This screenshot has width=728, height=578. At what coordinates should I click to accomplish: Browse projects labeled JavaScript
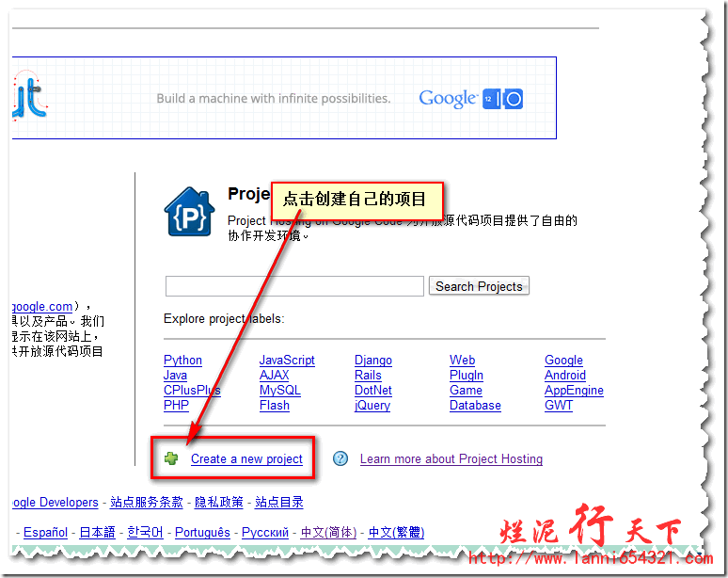(287, 361)
